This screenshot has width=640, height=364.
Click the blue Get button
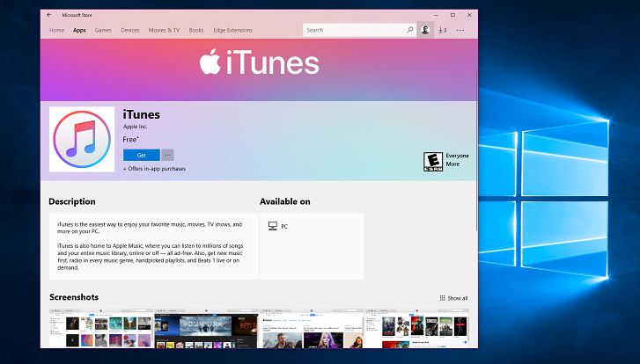141,155
